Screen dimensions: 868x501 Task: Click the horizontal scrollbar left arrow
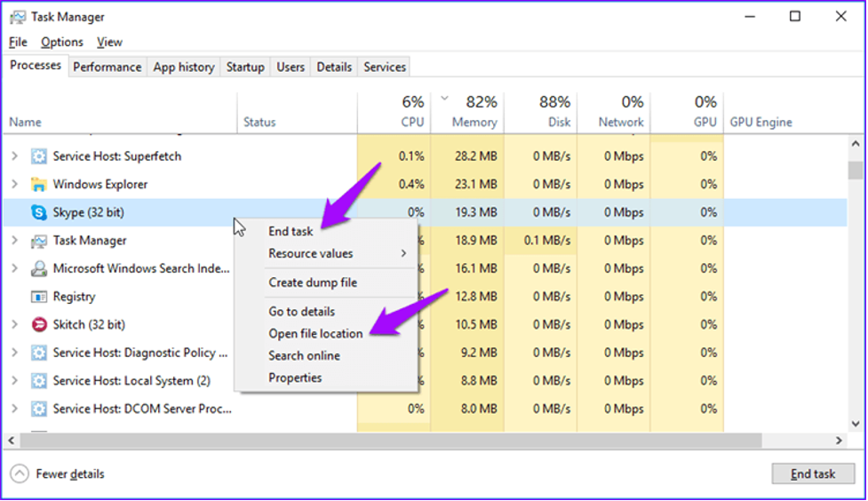(11, 441)
